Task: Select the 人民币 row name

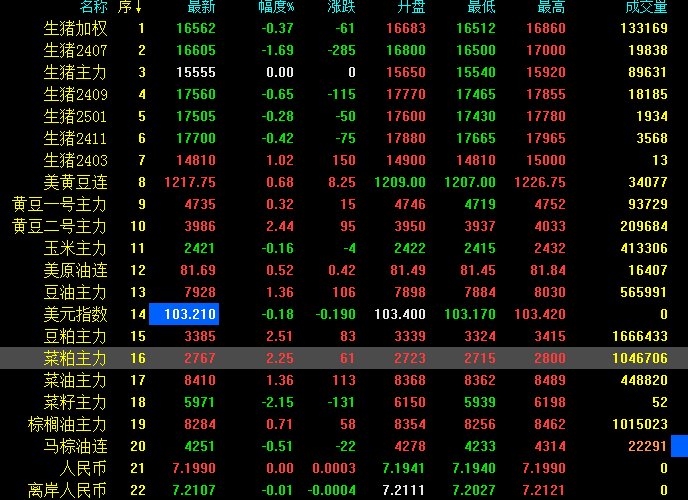Action: [x=83, y=468]
